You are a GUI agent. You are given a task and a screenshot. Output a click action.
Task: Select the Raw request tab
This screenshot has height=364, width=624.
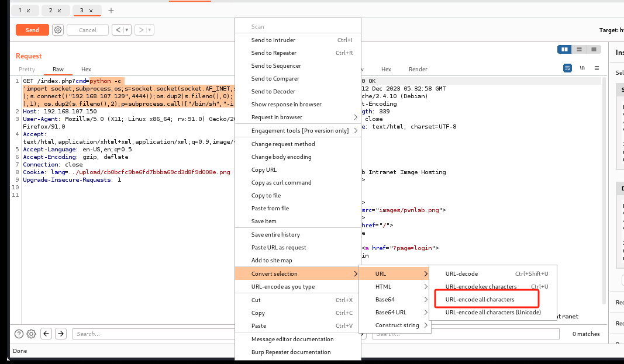coord(58,69)
